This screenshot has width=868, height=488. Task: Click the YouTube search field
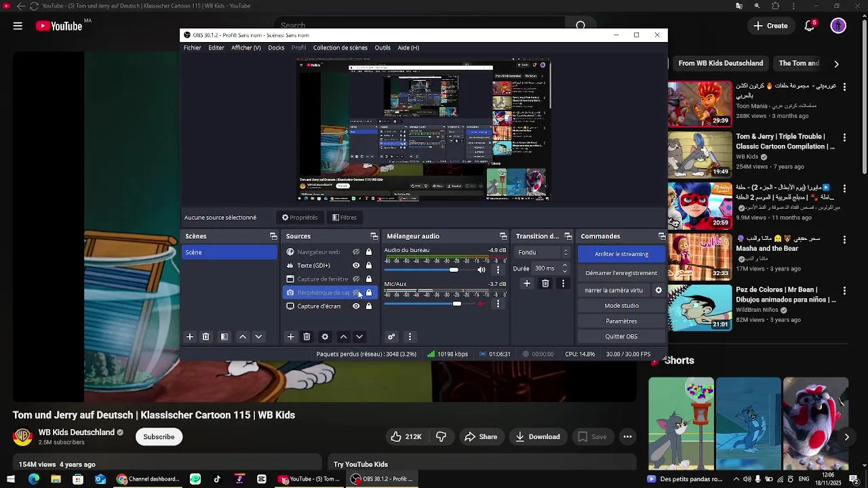[420, 25]
